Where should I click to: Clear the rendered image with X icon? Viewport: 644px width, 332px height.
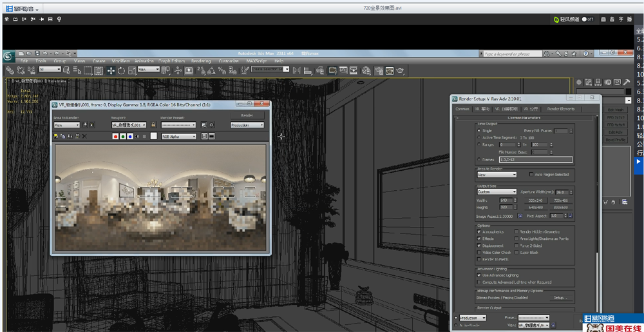[x=84, y=137]
